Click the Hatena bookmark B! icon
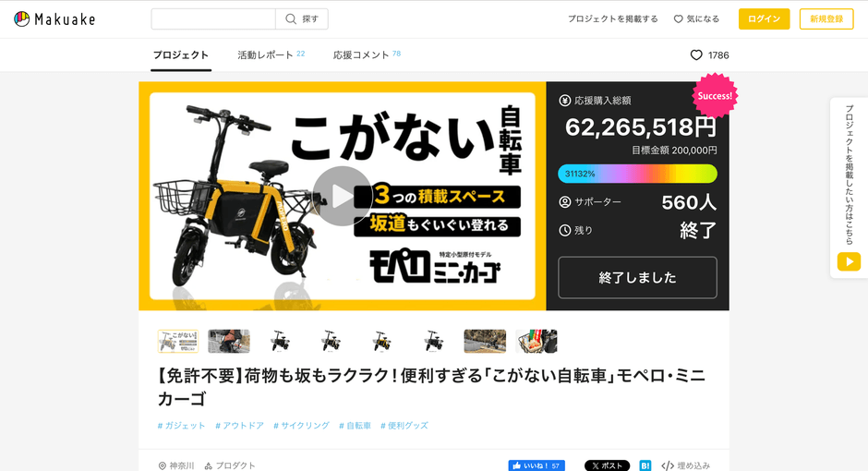The height and width of the screenshot is (471, 868). 645,465
